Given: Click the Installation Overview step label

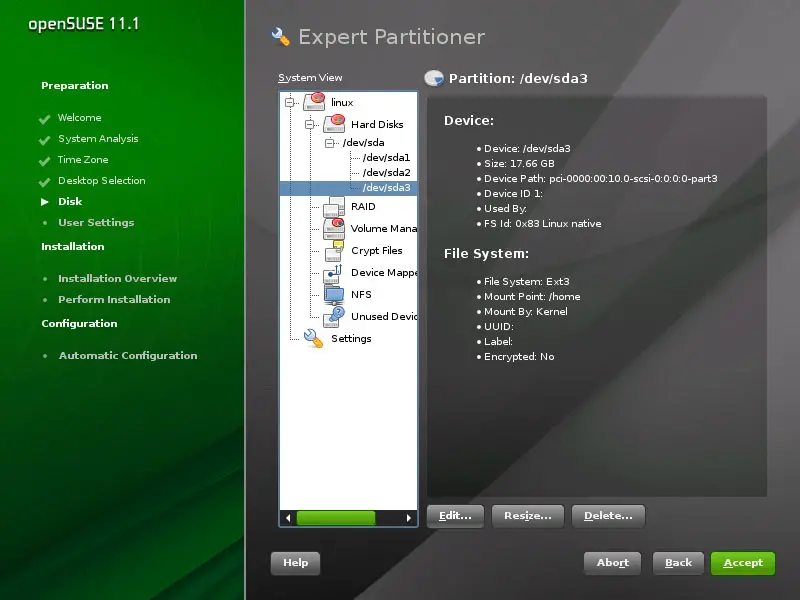Looking at the screenshot, I should tap(117, 279).
